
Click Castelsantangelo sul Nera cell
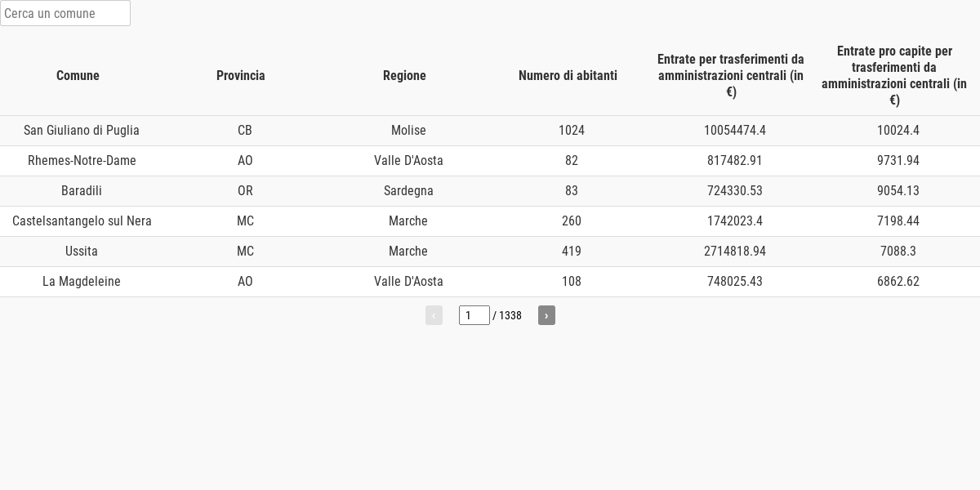coord(82,221)
